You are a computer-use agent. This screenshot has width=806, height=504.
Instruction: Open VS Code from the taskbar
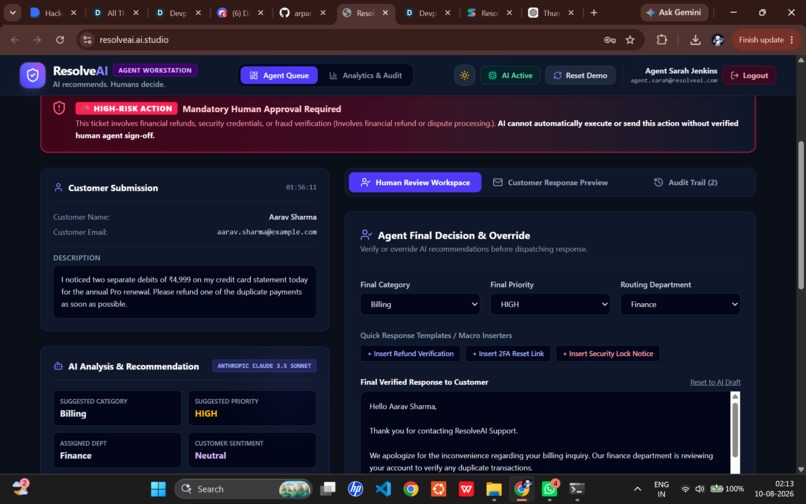(383, 489)
